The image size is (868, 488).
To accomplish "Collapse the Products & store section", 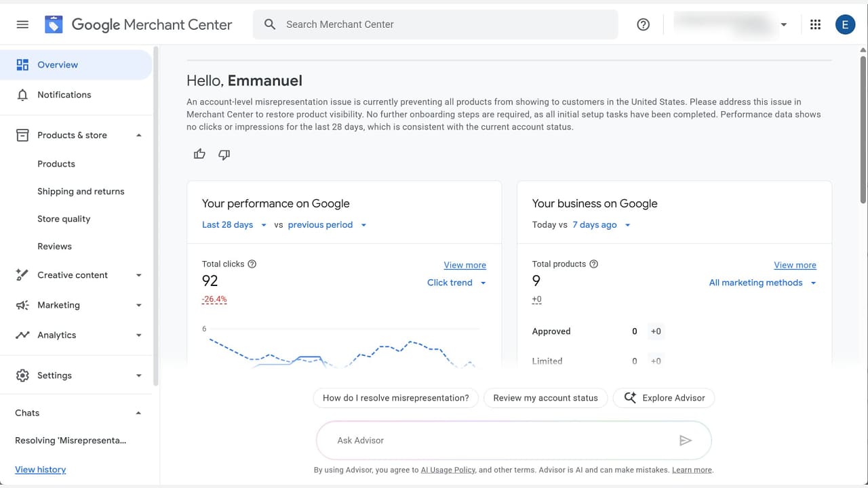I will [139, 136].
